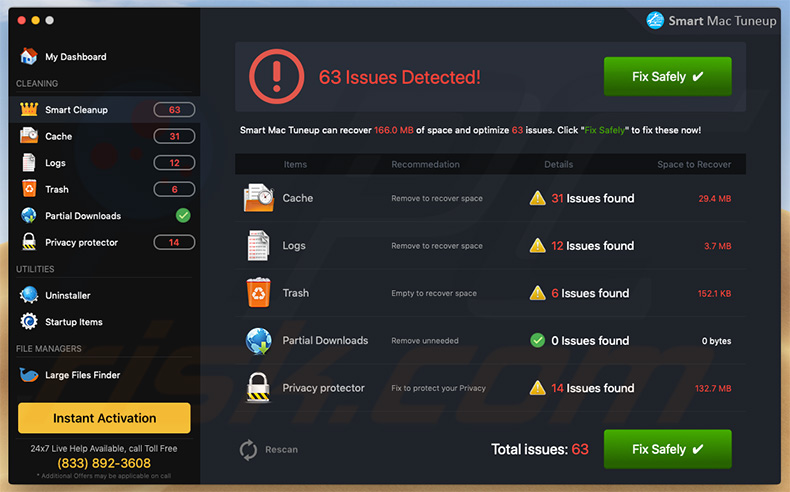This screenshot has height=492, width=790.
Task: Click green checkmark beside 0 Issues found
Action: (538, 340)
